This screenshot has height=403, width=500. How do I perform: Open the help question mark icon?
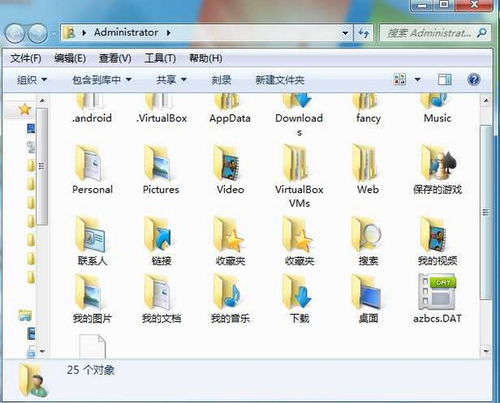pyautogui.click(x=474, y=80)
